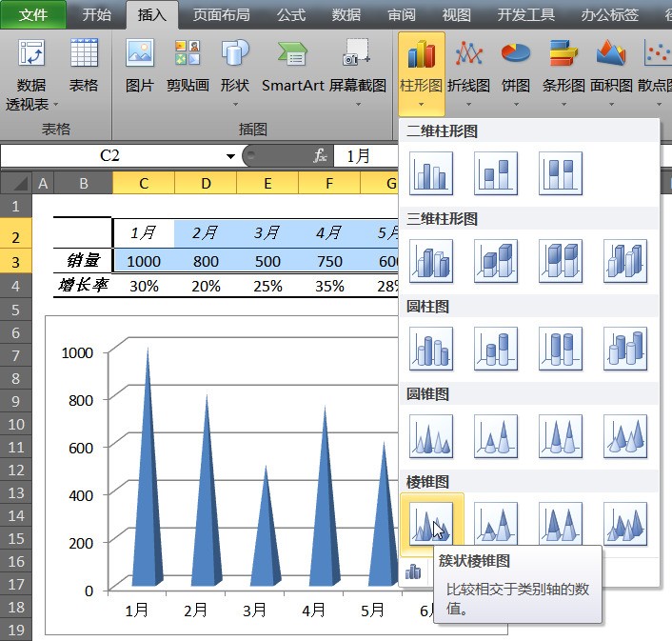
Task: Switch to the 页面布局 tab
Action: click(x=221, y=15)
